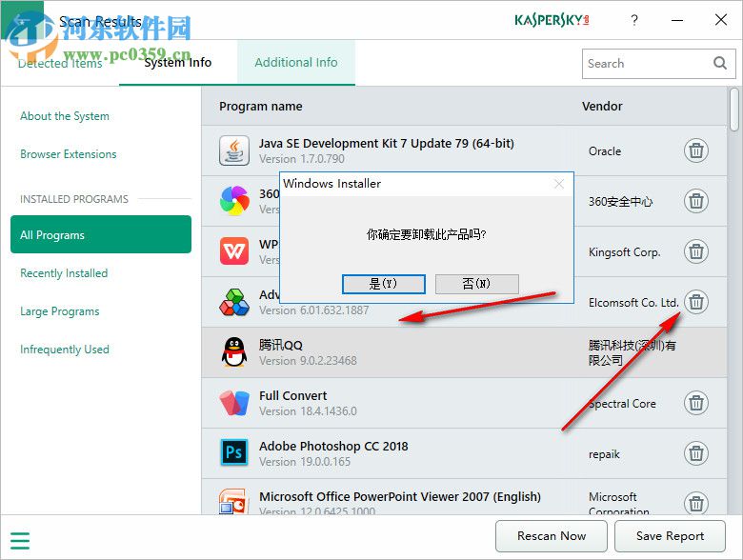
Task: Uninstall Full Convert using trash icon
Action: (x=695, y=403)
